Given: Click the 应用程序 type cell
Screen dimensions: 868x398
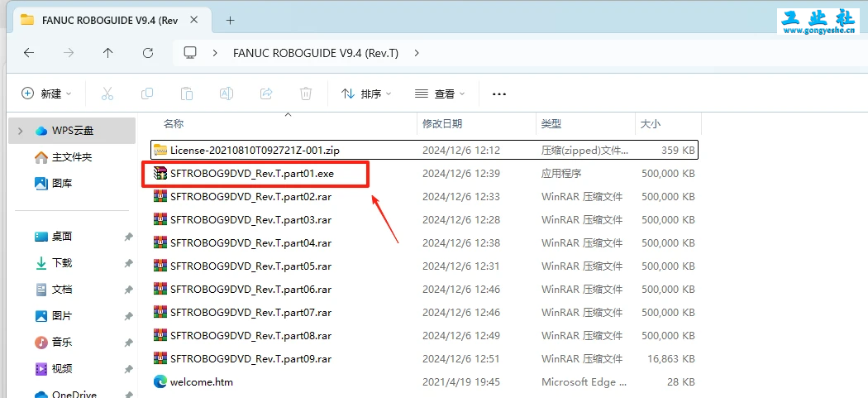Looking at the screenshot, I should [x=561, y=174].
